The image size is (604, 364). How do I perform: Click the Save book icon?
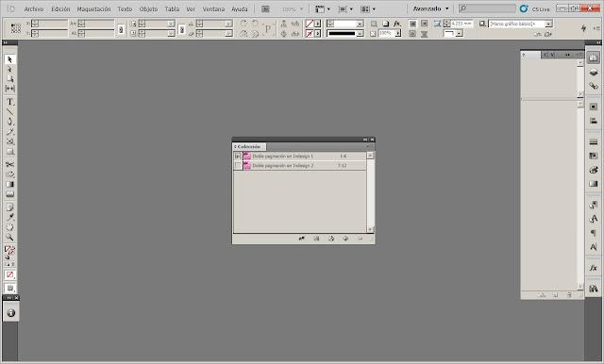(x=316, y=239)
